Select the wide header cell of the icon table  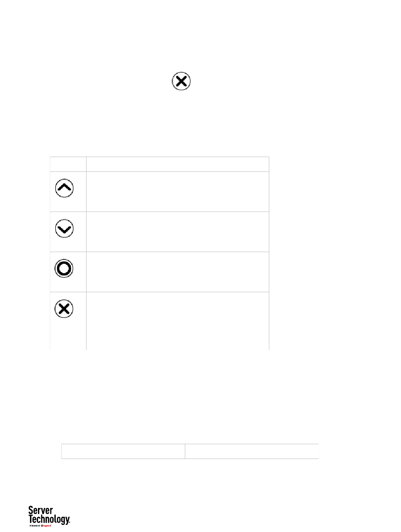(178, 164)
